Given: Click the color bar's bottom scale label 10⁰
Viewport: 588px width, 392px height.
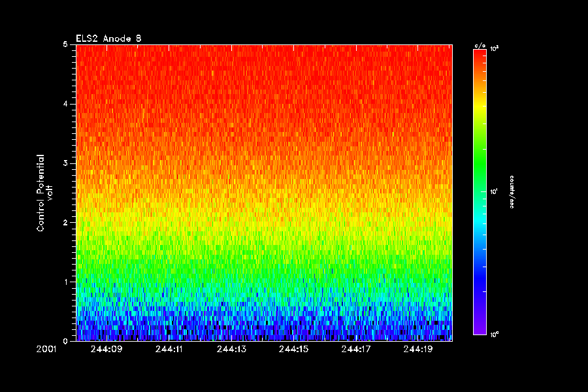Looking at the screenshot, I should tap(495, 335).
